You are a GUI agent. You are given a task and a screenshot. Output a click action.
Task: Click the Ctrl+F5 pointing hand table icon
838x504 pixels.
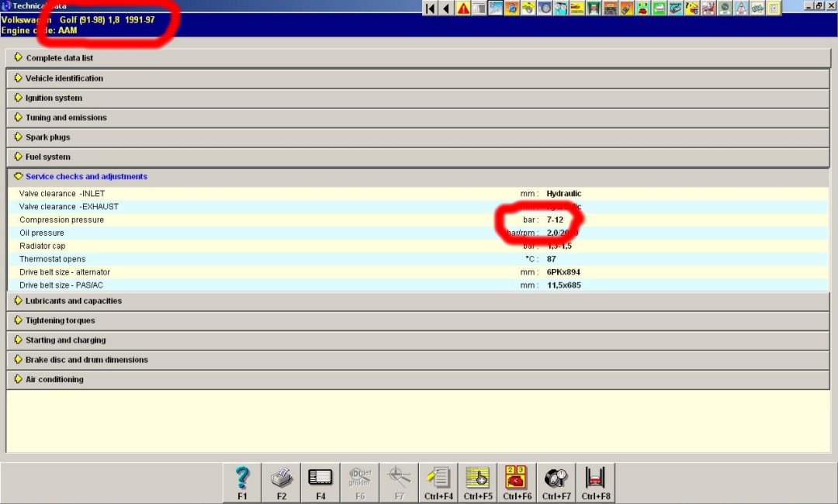[477, 482]
